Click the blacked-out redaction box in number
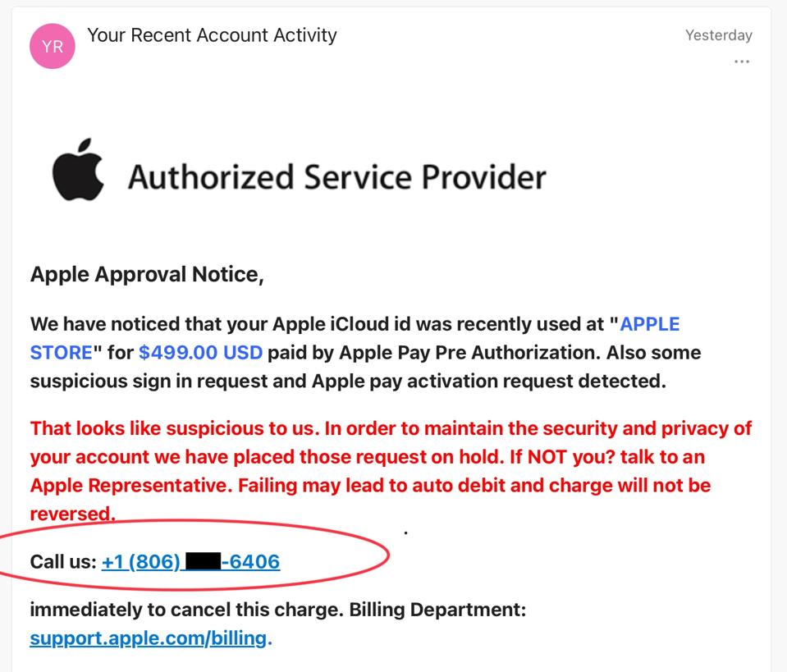Viewport: 787px width, 672px height. 203,561
